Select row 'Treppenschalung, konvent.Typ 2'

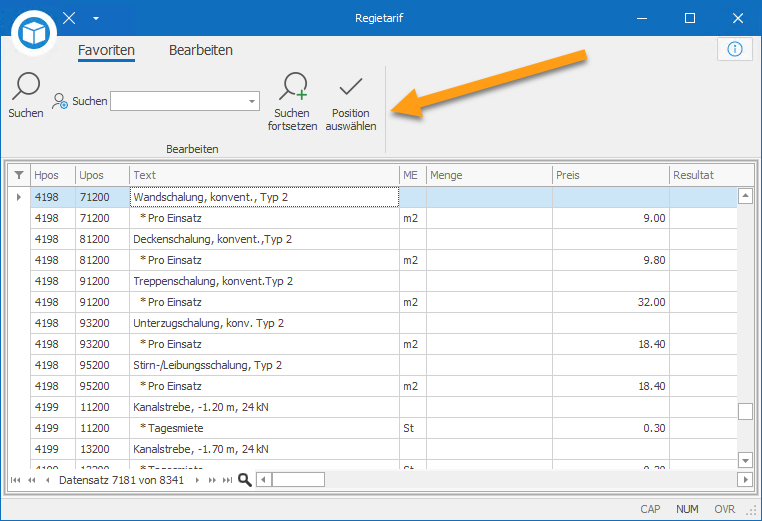pyautogui.click(x=384, y=281)
